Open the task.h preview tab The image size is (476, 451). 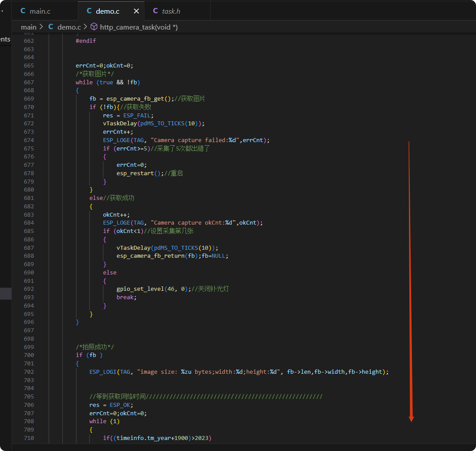(x=171, y=11)
